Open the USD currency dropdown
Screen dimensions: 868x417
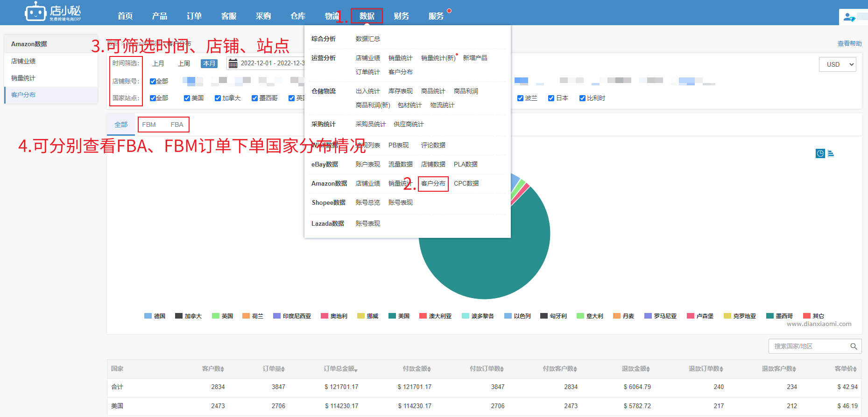click(x=838, y=64)
